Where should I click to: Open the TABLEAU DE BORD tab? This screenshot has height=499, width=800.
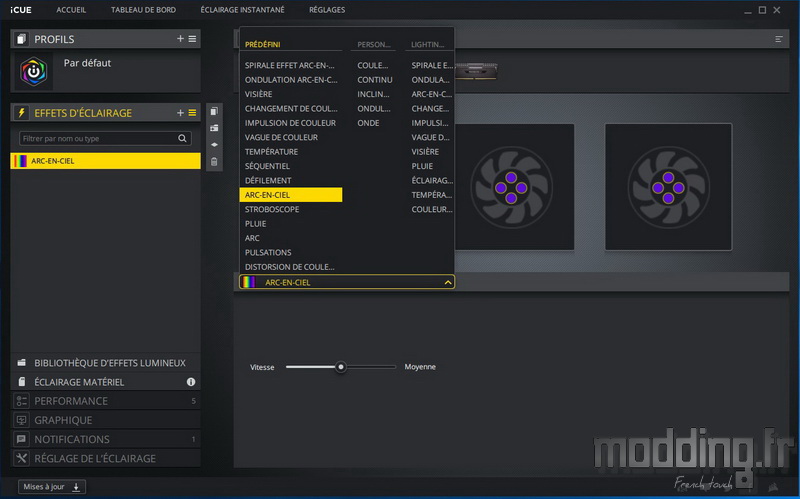click(143, 10)
